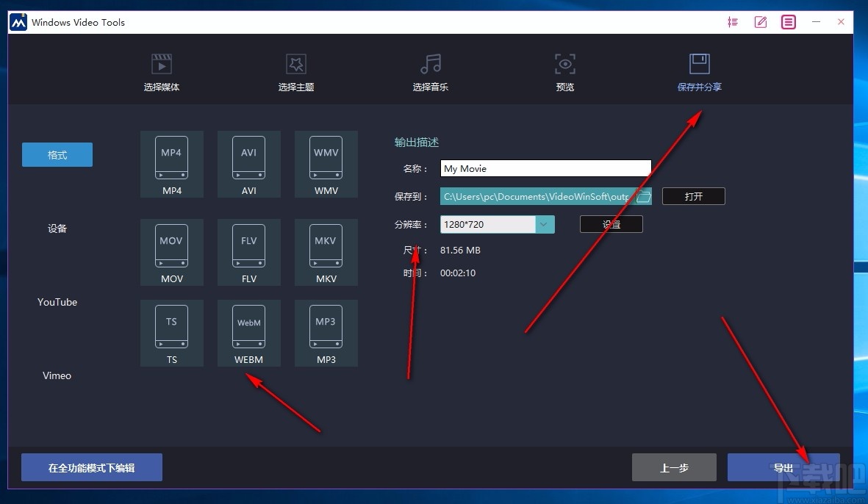Expand the 1280*720 resolution dropdown
This screenshot has height=504, width=868.
(x=545, y=223)
